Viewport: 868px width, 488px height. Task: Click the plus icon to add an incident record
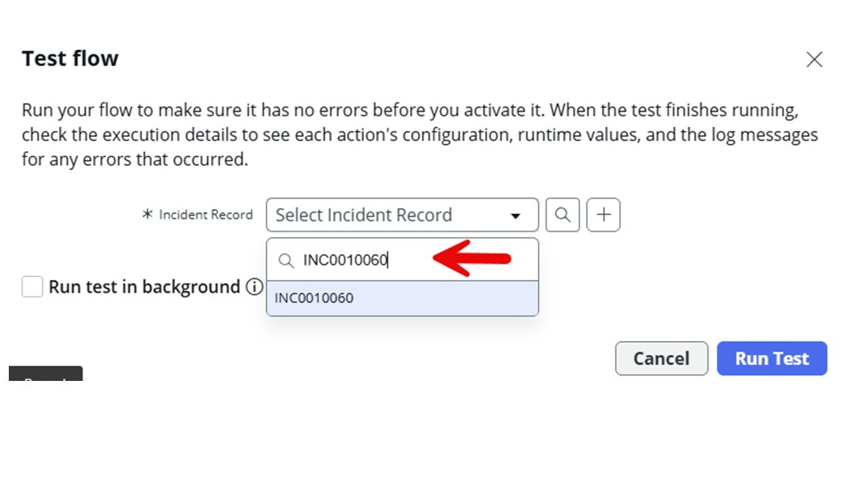(603, 215)
